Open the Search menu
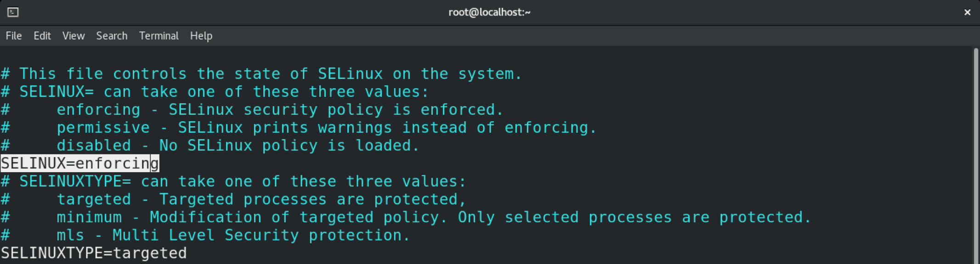The width and height of the screenshot is (980, 264). tap(112, 36)
